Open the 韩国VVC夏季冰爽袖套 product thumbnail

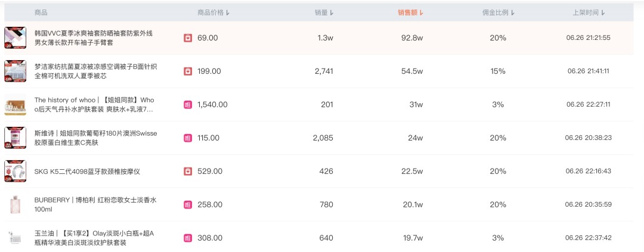pyautogui.click(x=15, y=38)
